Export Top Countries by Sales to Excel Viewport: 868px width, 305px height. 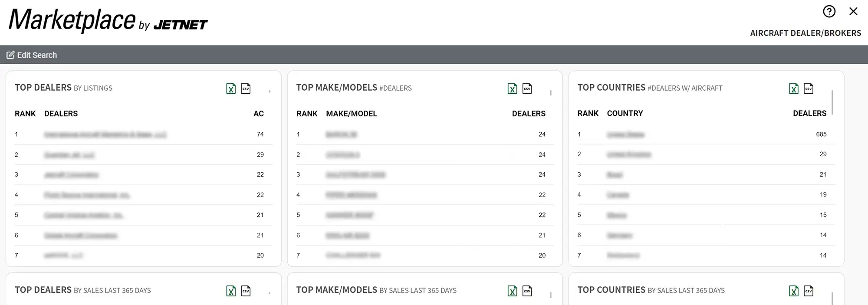tap(793, 291)
